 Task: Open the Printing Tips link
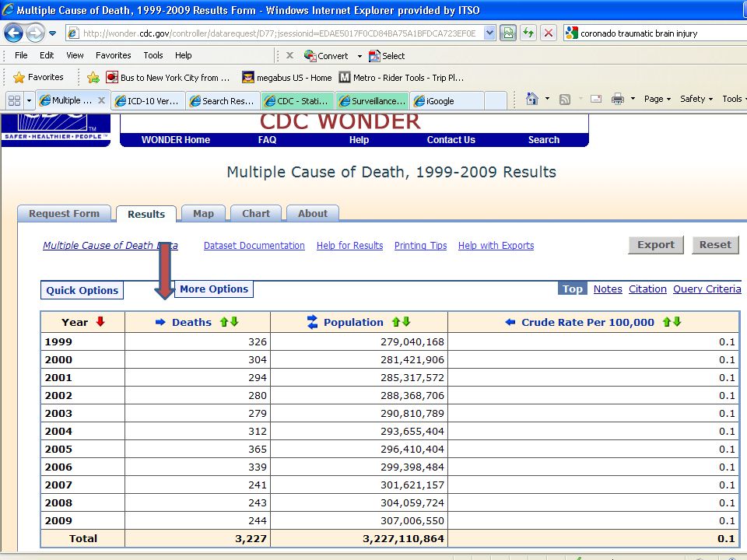pos(421,246)
